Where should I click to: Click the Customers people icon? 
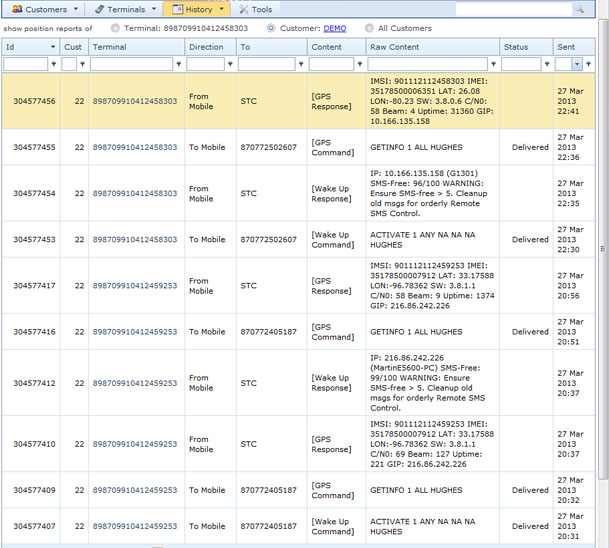17,9
